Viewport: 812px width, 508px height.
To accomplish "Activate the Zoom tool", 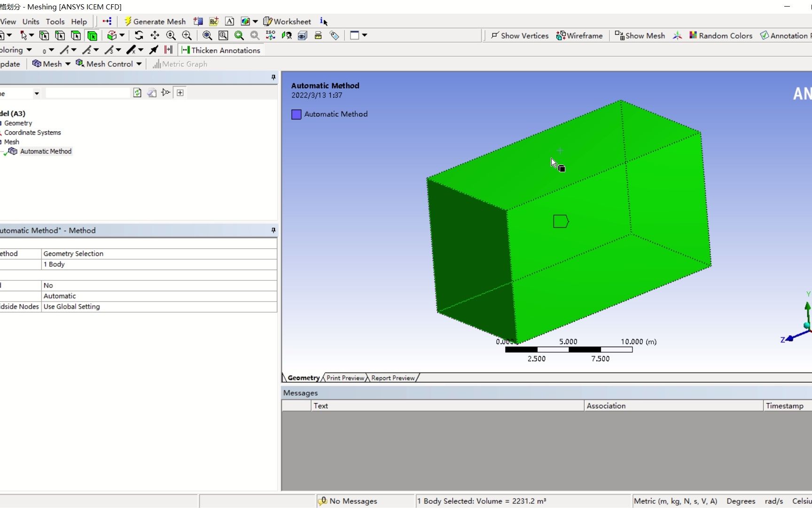I will tap(171, 35).
